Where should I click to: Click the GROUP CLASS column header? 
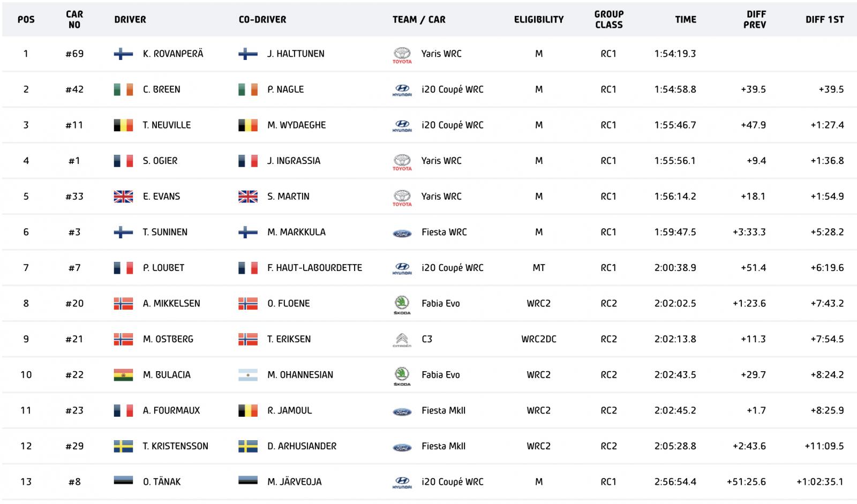click(x=608, y=19)
